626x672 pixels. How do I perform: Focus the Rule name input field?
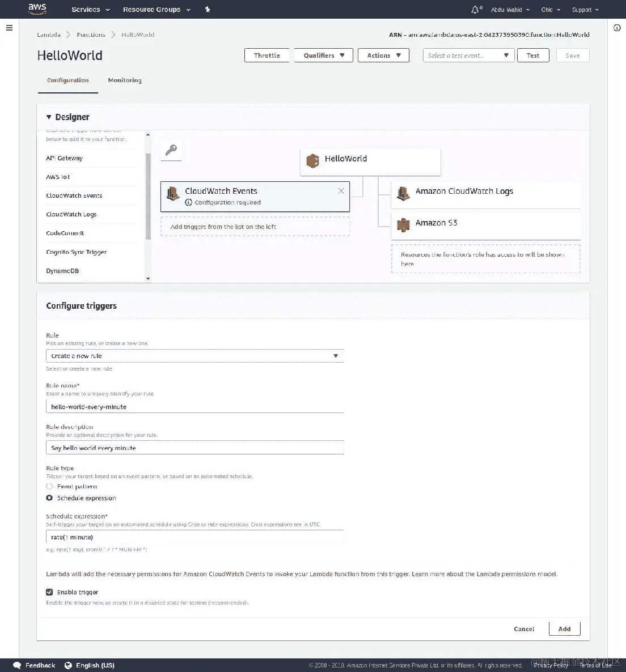pyautogui.click(x=194, y=406)
